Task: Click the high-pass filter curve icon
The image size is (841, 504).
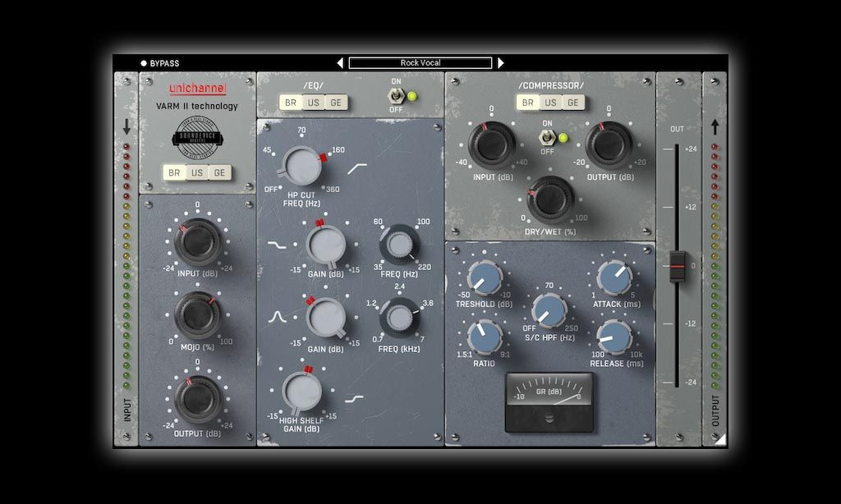Action: pyautogui.click(x=357, y=169)
